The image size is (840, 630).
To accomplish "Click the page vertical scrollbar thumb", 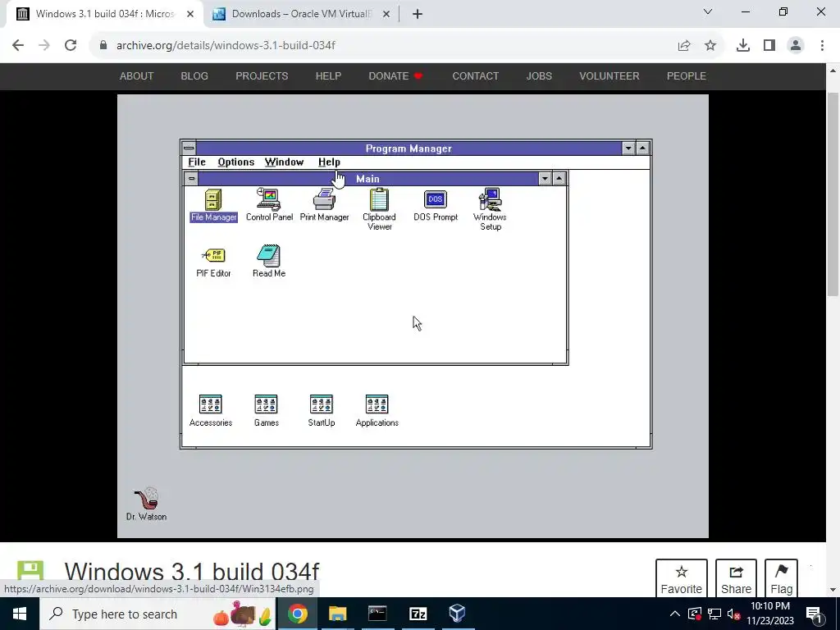I will click(x=833, y=194).
